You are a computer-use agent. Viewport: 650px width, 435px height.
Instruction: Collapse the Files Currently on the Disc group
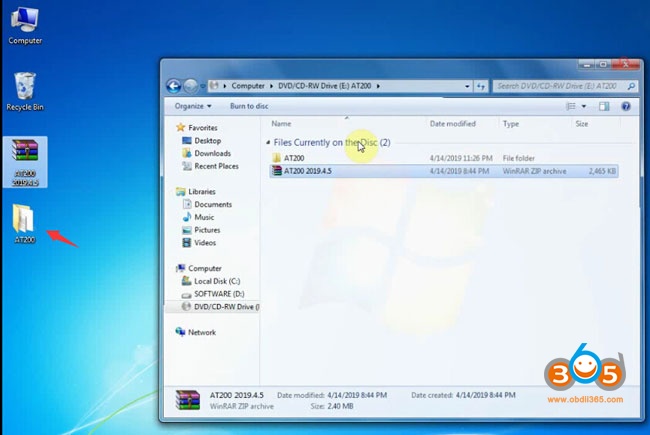[x=268, y=143]
